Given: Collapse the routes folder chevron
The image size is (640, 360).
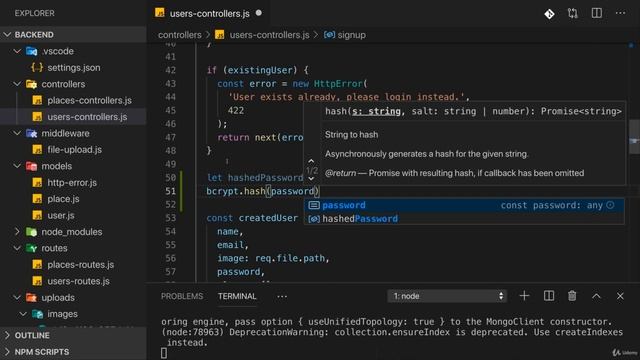Looking at the screenshot, I should tap(17, 248).
